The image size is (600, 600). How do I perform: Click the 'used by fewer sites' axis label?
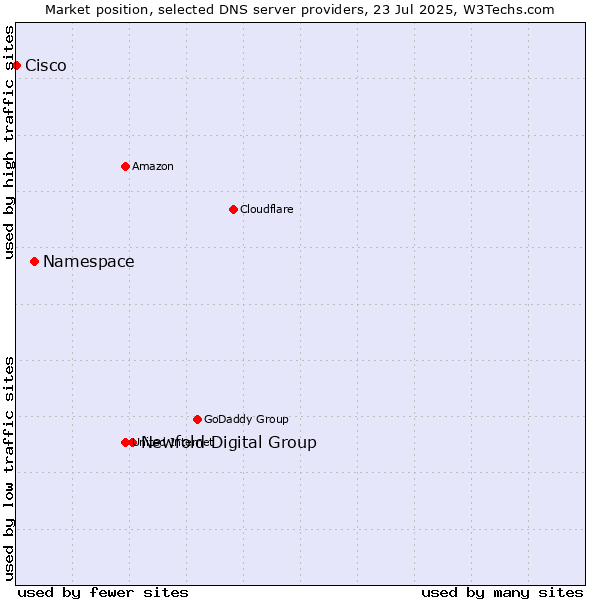point(103,593)
